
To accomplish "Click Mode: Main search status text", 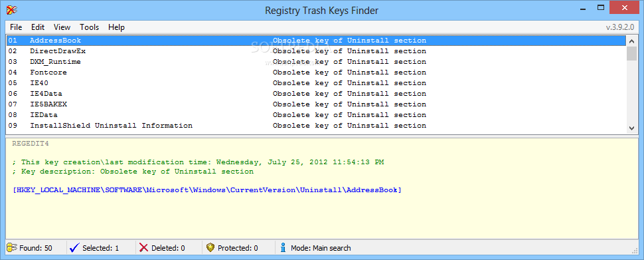I will pos(321,248).
